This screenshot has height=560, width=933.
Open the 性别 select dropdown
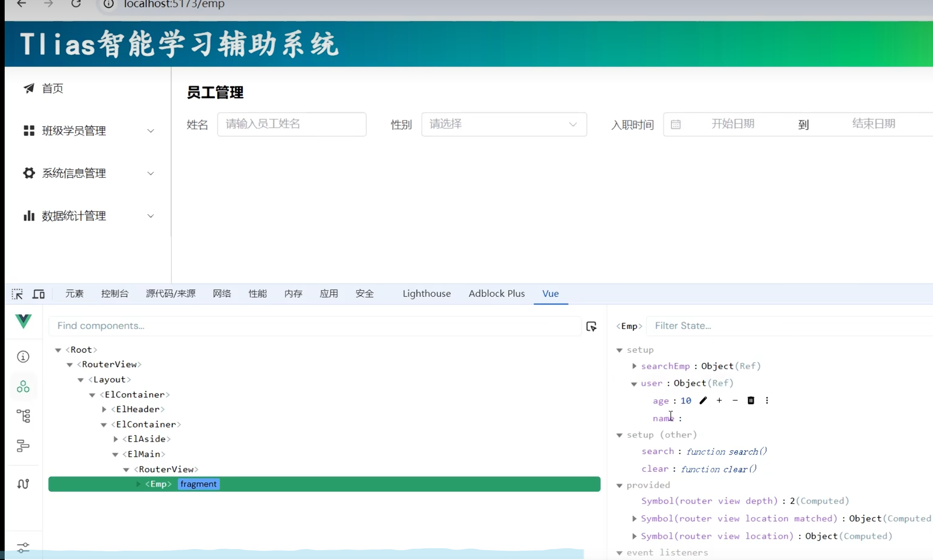503,124
